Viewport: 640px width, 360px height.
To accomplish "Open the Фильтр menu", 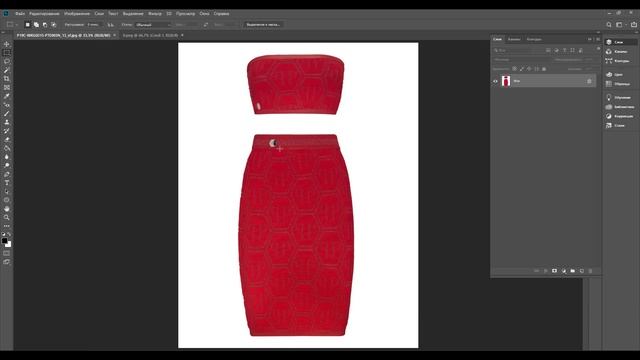I will coord(155,13).
